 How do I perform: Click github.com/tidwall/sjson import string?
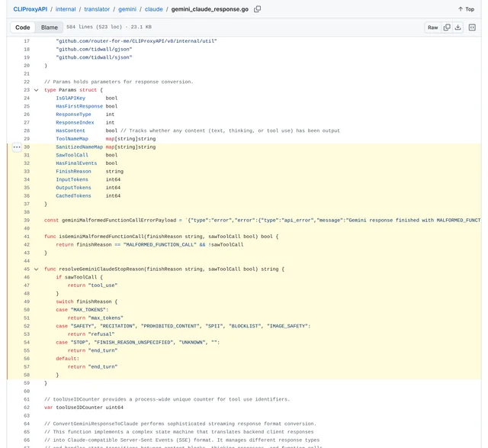[x=94, y=57]
